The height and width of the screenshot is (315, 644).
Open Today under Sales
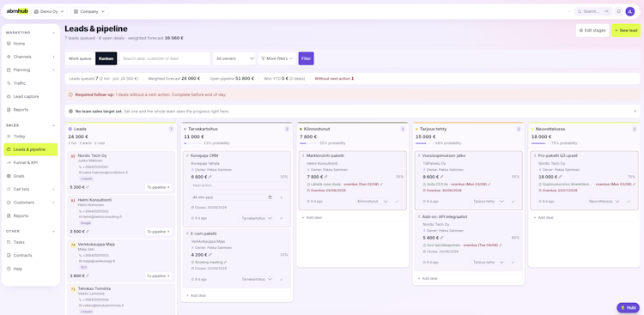[x=31, y=136]
